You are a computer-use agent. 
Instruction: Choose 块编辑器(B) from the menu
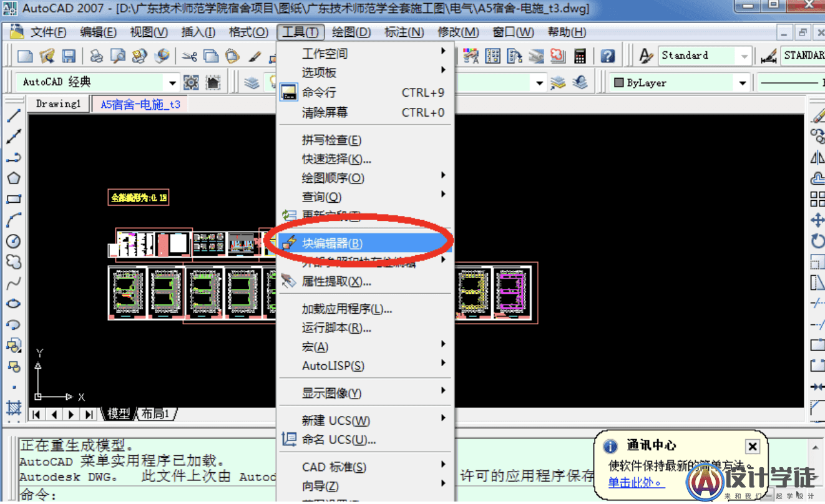click(365, 243)
